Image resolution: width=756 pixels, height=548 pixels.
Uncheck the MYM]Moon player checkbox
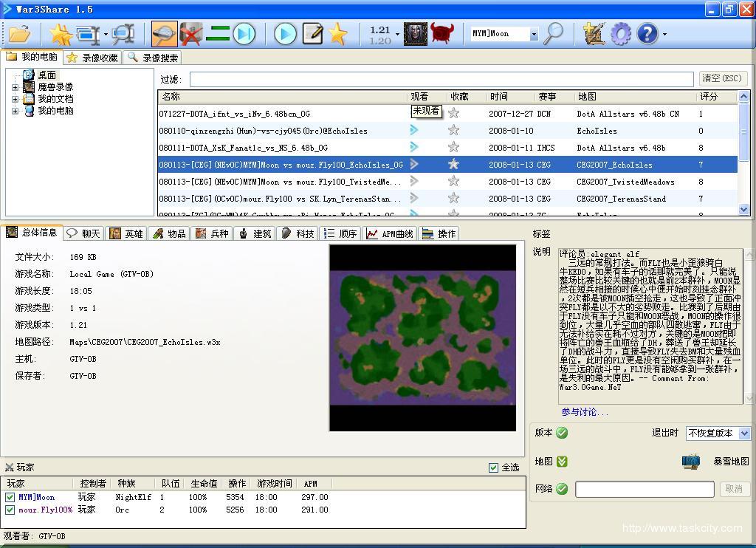point(10,498)
